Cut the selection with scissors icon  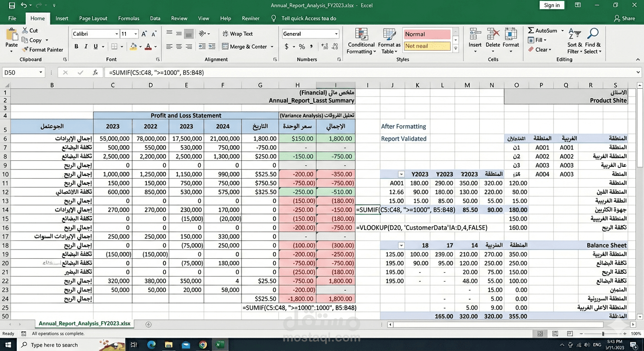[x=26, y=31]
